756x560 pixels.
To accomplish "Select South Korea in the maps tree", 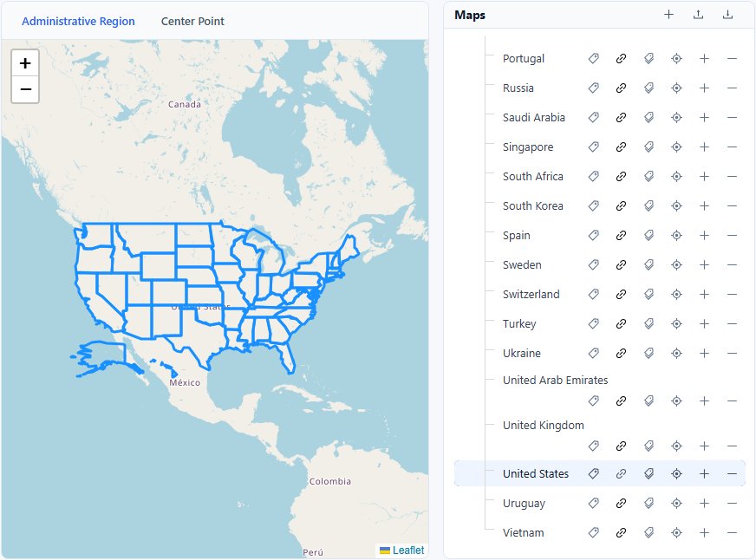I will [533, 205].
